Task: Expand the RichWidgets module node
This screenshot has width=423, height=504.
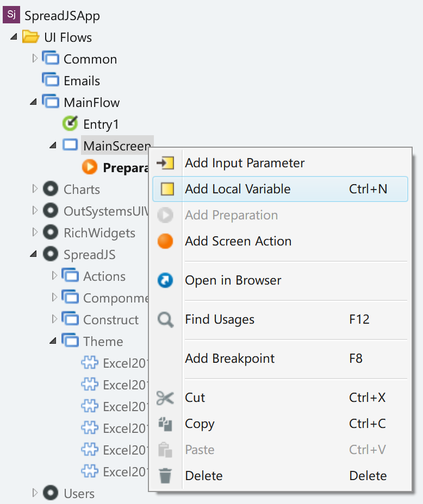Action: coord(35,232)
